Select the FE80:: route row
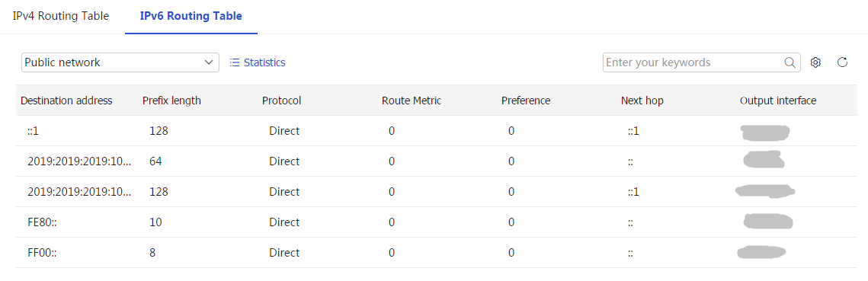868x281 pixels. (436, 222)
